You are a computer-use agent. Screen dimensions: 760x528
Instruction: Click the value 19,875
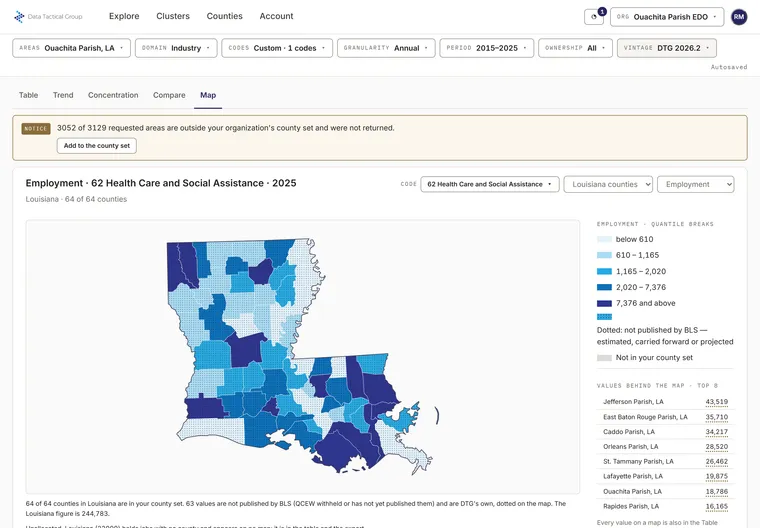click(716, 477)
